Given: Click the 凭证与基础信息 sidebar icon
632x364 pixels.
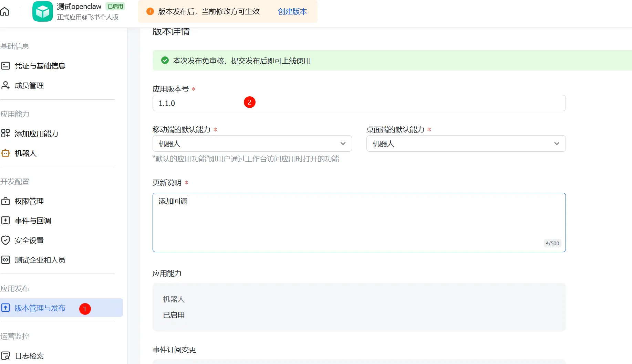Looking at the screenshot, I should tap(6, 66).
